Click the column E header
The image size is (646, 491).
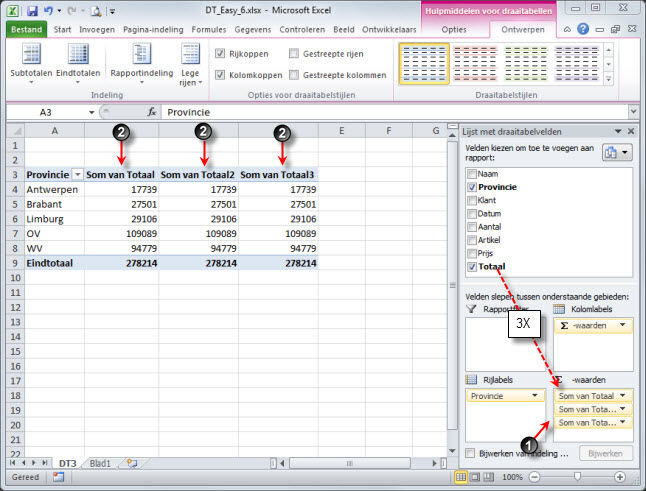point(342,131)
